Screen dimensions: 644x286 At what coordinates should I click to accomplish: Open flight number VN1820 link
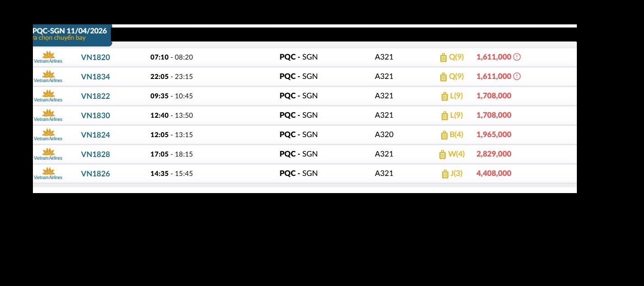(x=95, y=57)
